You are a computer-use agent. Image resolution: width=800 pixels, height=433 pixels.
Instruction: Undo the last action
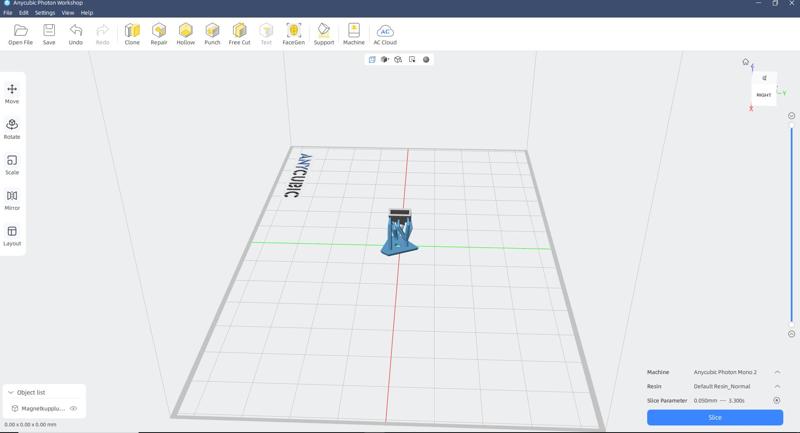point(76,34)
